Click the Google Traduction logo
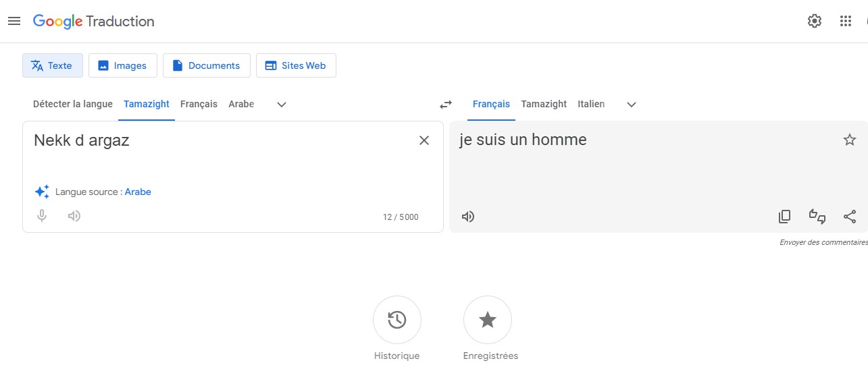This screenshot has width=868, height=392. click(x=94, y=22)
